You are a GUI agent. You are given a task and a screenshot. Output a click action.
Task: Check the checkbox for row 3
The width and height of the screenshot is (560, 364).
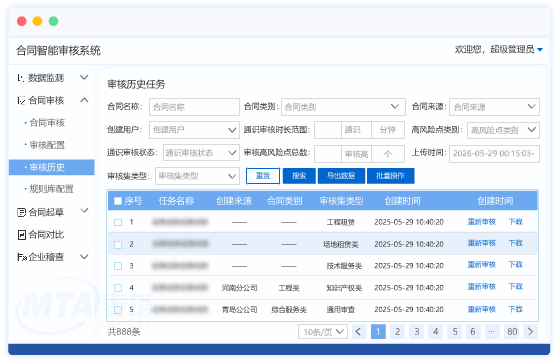(x=118, y=266)
